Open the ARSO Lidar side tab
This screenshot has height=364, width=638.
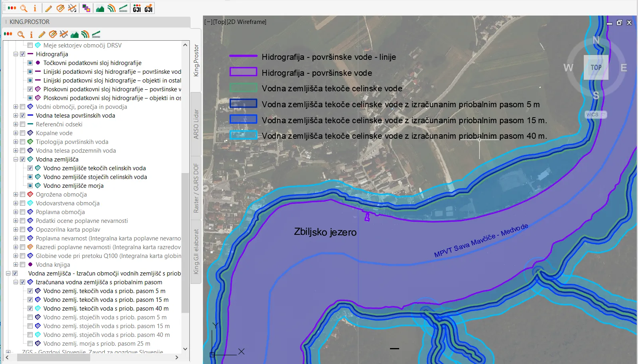click(x=196, y=124)
